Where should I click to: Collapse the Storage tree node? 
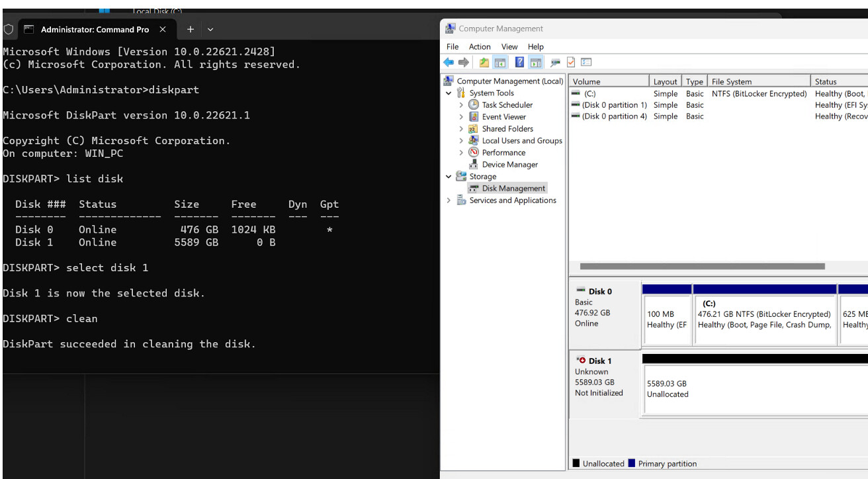pos(449,177)
